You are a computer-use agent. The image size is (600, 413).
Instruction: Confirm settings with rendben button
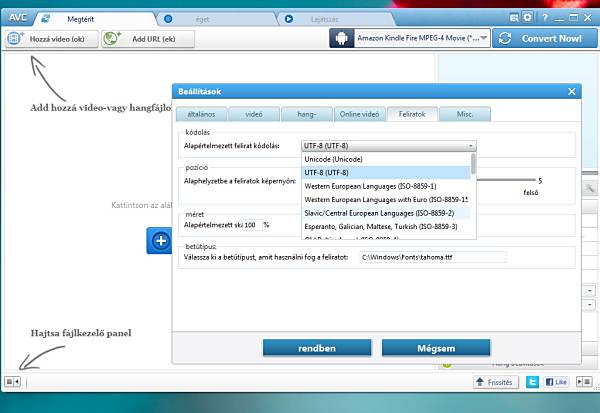317,348
